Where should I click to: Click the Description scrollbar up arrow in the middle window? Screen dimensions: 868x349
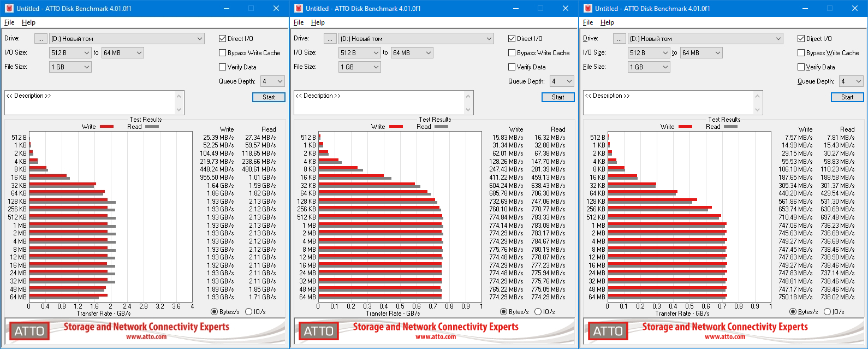pos(468,96)
